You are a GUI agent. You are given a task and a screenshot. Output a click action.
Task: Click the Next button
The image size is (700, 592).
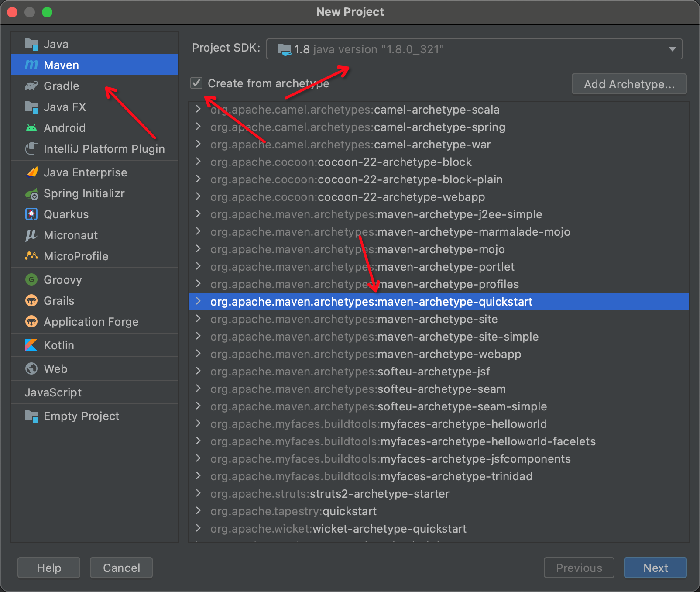655,568
